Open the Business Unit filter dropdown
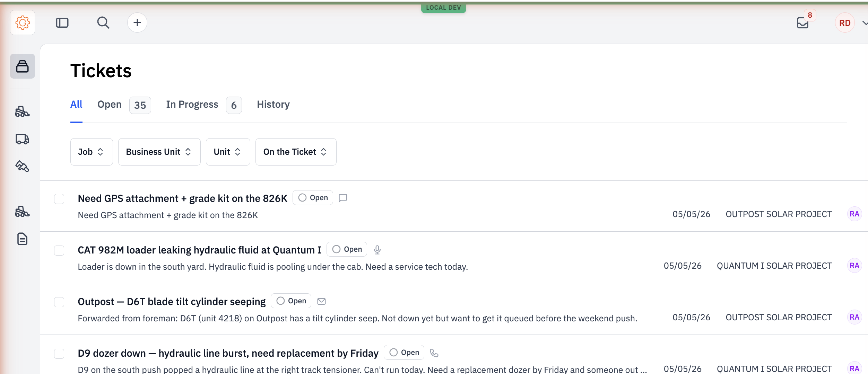Image resolution: width=868 pixels, height=374 pixels. point(159,152)
